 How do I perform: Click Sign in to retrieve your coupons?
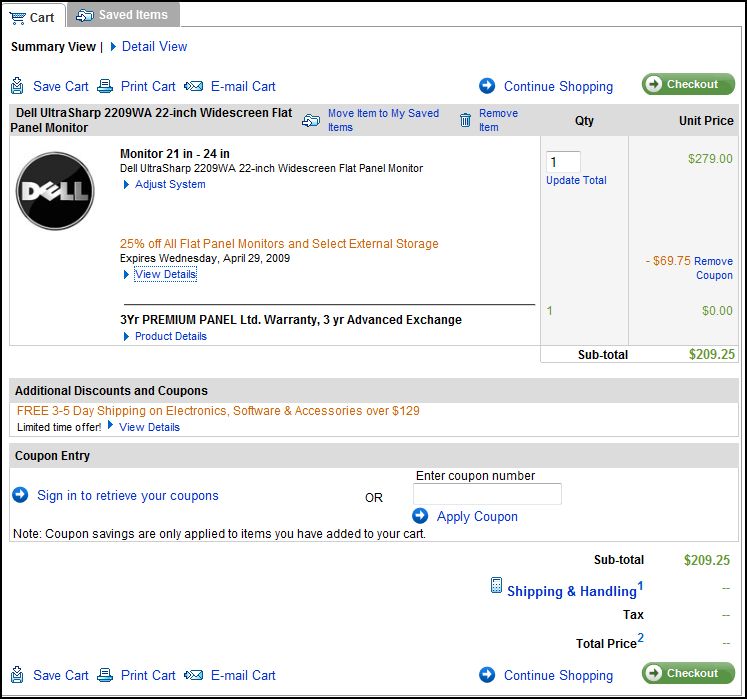[x=128, y=496]
